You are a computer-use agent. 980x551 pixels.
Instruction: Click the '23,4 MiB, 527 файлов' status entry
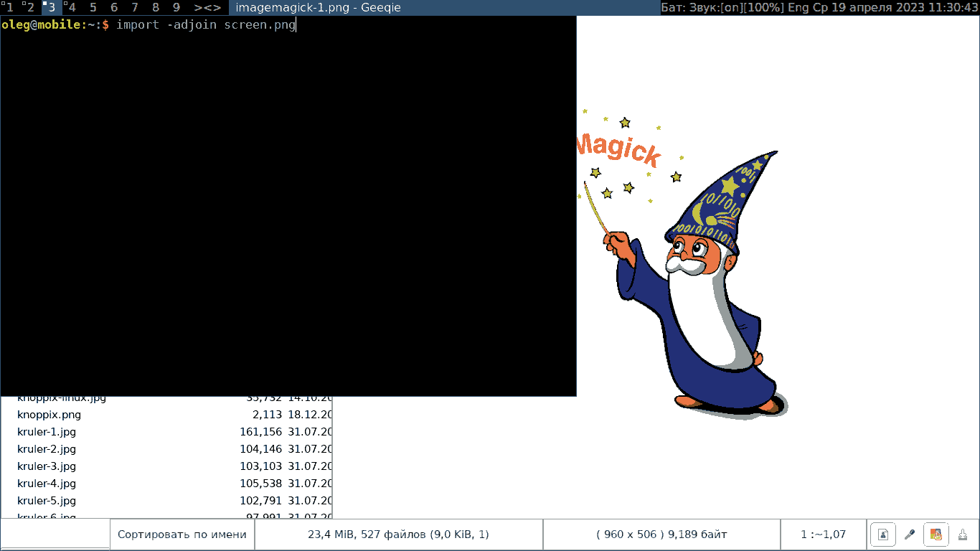click(399, 534)
